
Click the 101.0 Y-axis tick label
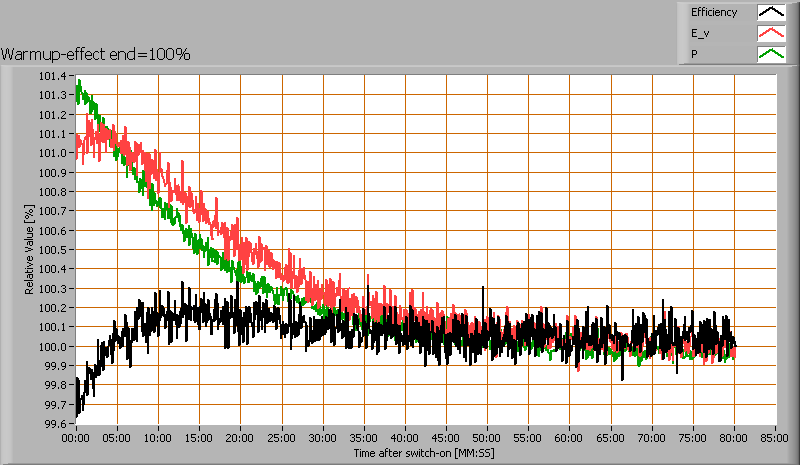click(53, 153)
